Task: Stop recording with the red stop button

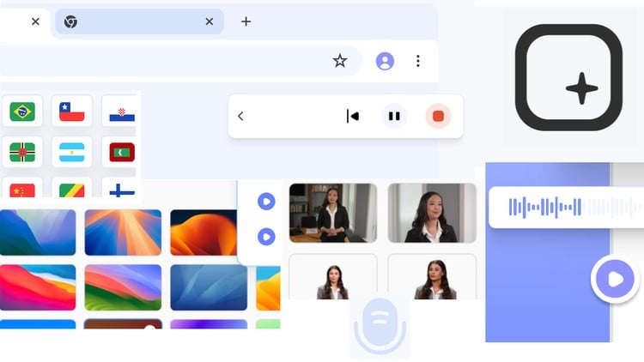Action: (438, 116)
